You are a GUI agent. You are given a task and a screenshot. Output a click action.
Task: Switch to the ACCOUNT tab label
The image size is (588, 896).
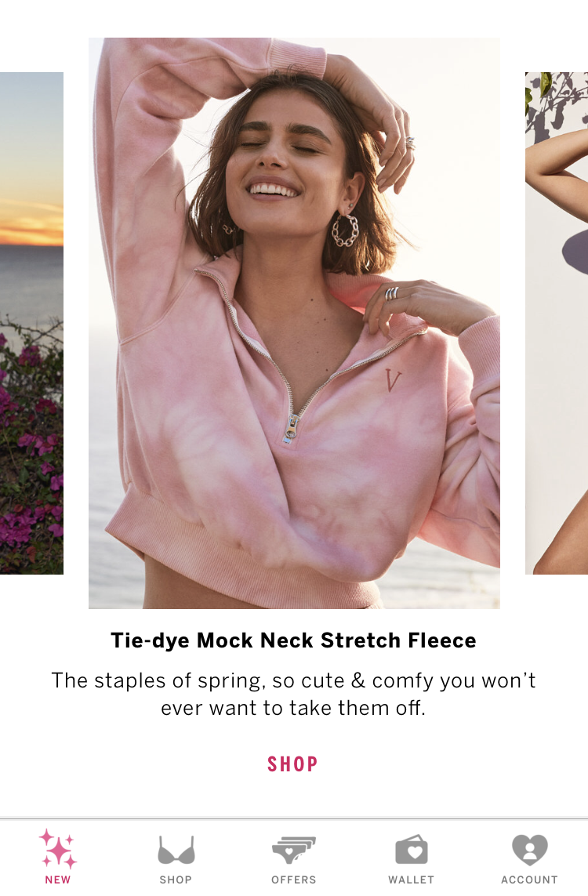pos(530,880)
